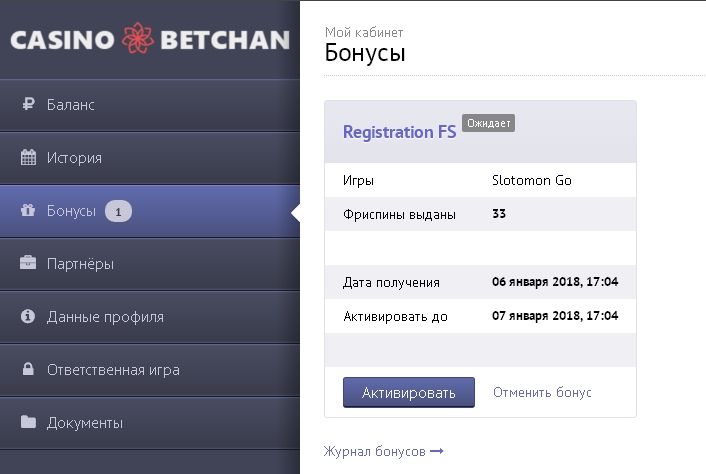Screen dimensions: 706x474
Task: Open Данные профиля in the sidebar
Action: 105,317
